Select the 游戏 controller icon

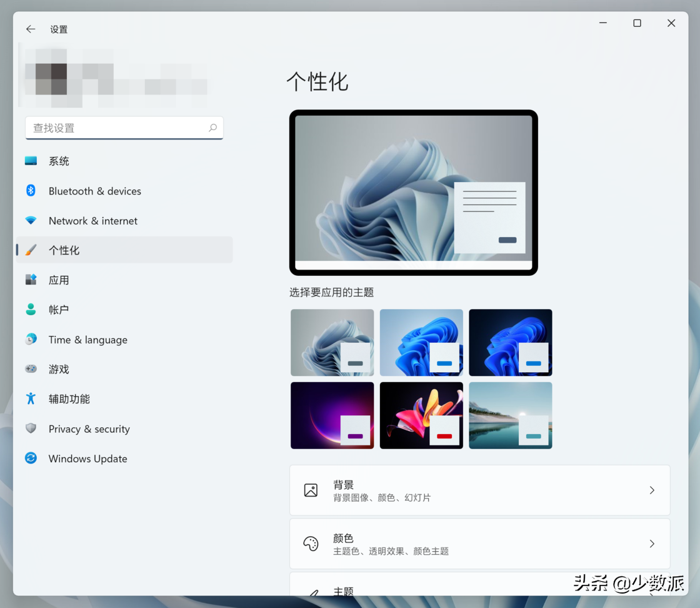[x=31, y=369]
